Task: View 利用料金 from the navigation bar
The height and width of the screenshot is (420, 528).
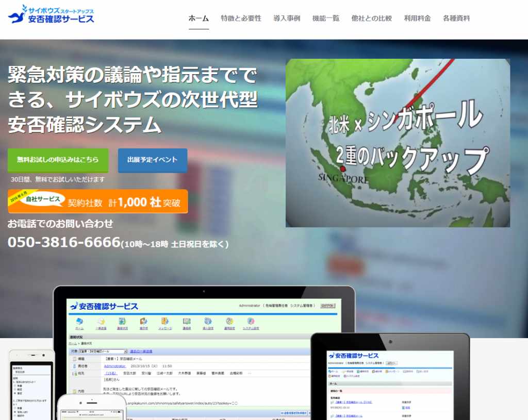Action: coord(418,19)
